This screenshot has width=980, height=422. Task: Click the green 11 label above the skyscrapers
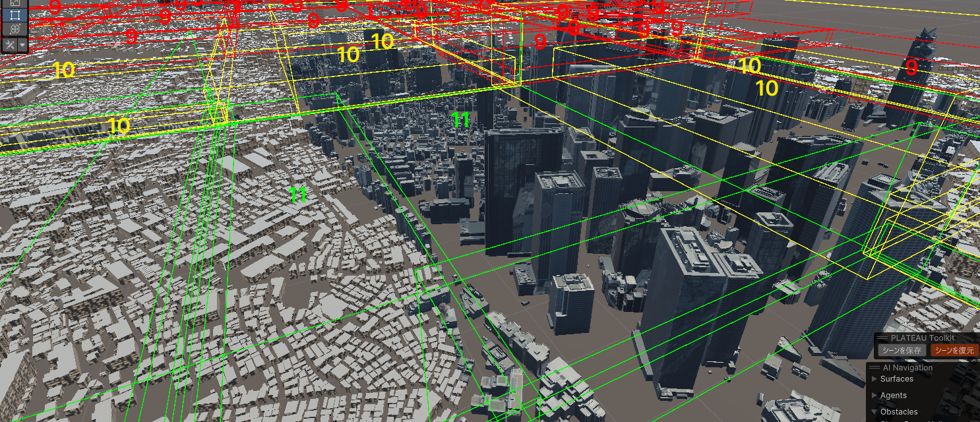click(x=460, y=120)
